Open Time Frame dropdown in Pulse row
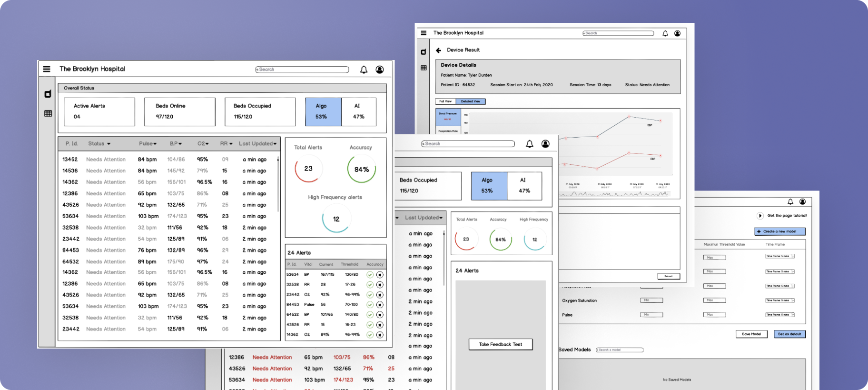This screenshot has height=390, width=868. (780, 315)
